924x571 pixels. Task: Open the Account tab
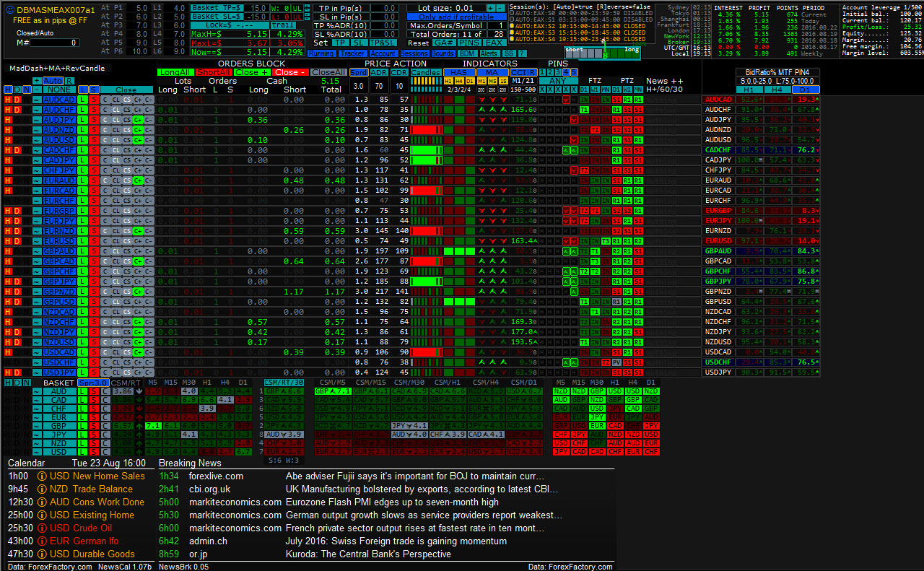[383, 53]
